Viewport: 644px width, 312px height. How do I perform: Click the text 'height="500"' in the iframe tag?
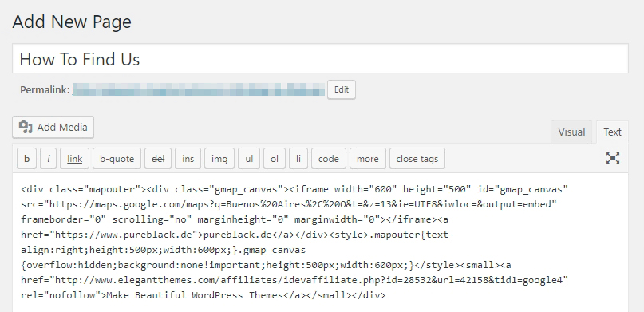(x=437, y=189)
